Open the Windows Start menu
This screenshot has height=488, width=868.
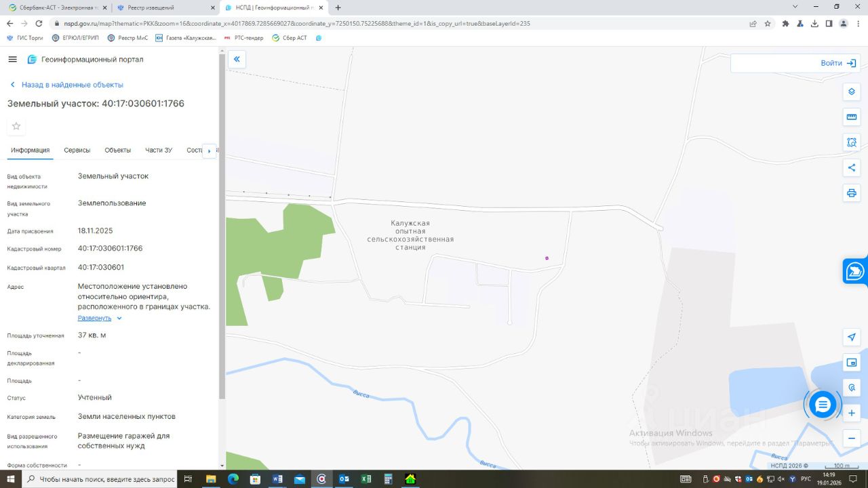[11, 479]
